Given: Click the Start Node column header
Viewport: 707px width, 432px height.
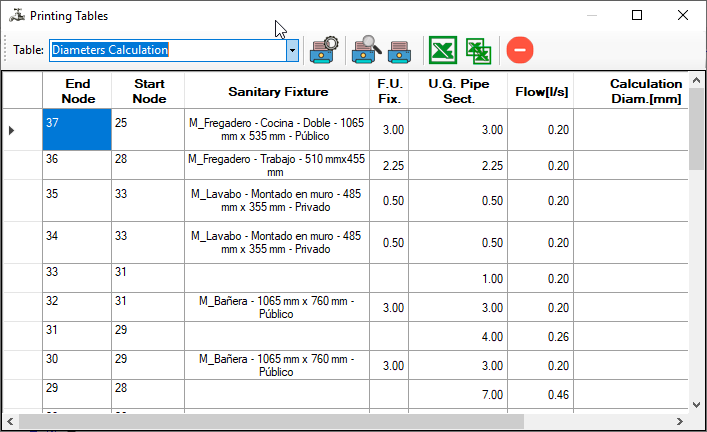Looking at the screenshot, I should click(x=148, y=91).
